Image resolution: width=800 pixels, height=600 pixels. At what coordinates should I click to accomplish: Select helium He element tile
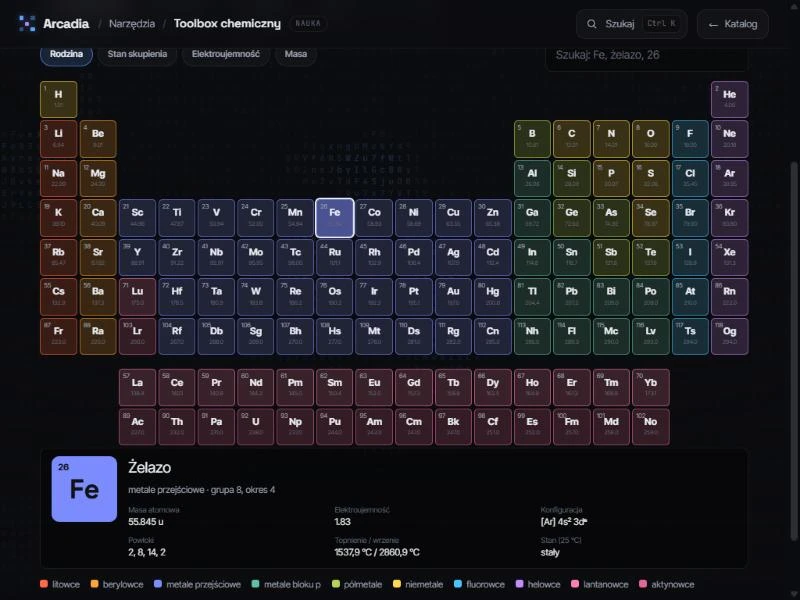pos(730,99)
